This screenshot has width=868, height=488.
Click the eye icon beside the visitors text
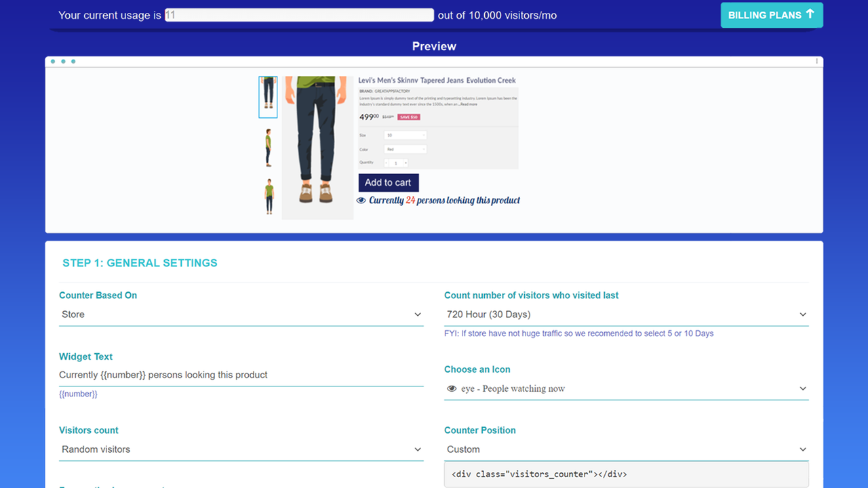pos(361,201)
